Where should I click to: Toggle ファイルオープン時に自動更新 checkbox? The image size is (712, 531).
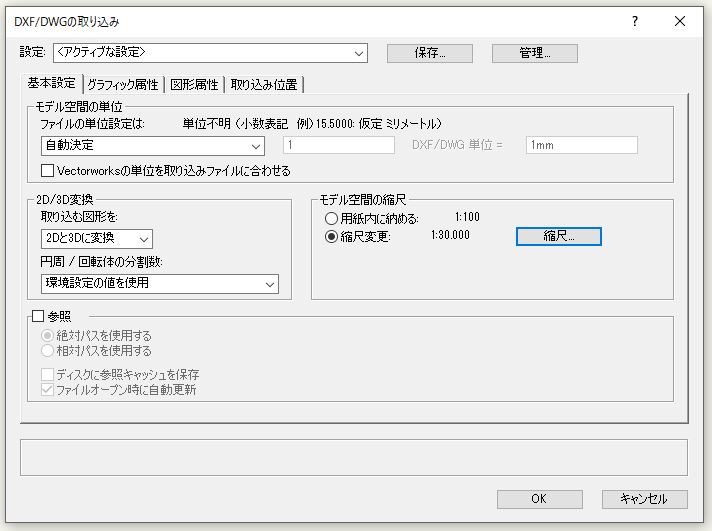47,390
